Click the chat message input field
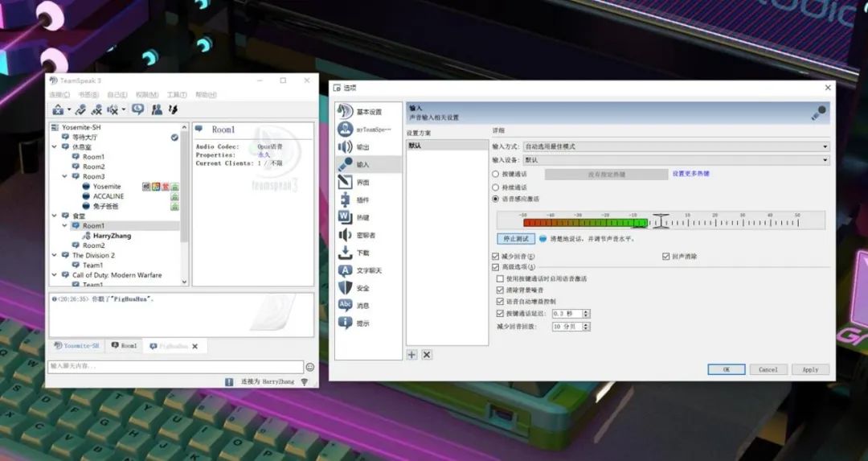This screenshot has height=461, width=868. tap(175, 367)
